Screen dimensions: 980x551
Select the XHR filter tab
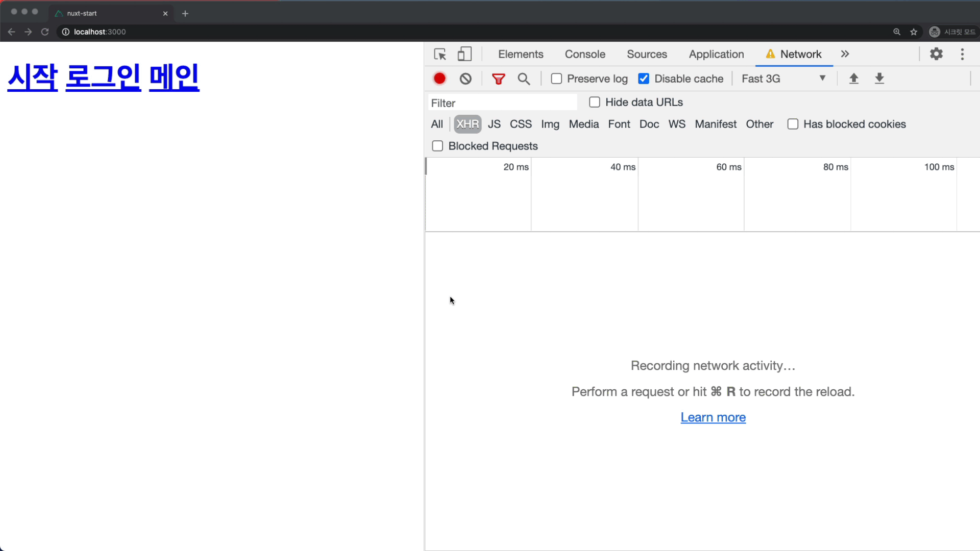467,124
